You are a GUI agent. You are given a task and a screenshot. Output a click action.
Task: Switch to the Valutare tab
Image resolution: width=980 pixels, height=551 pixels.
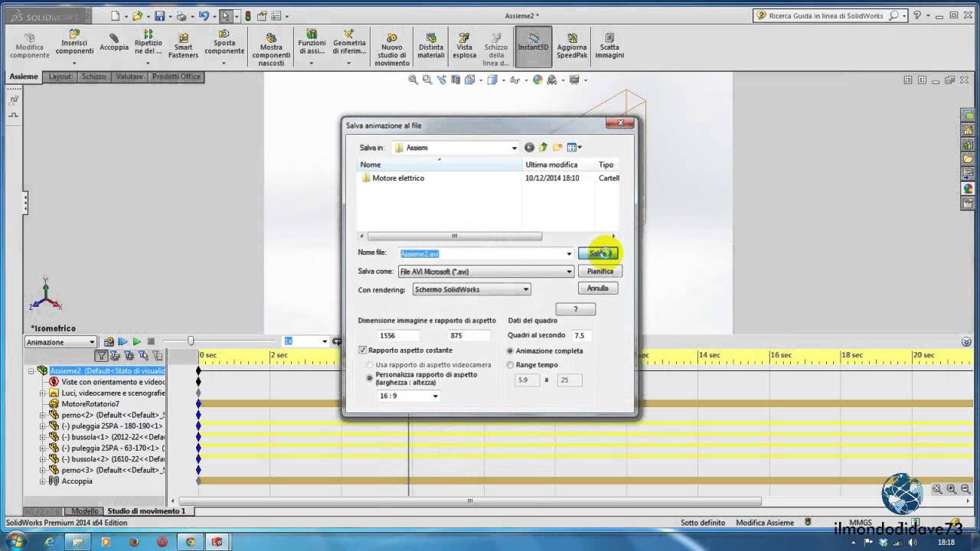[x=129, y=77]
